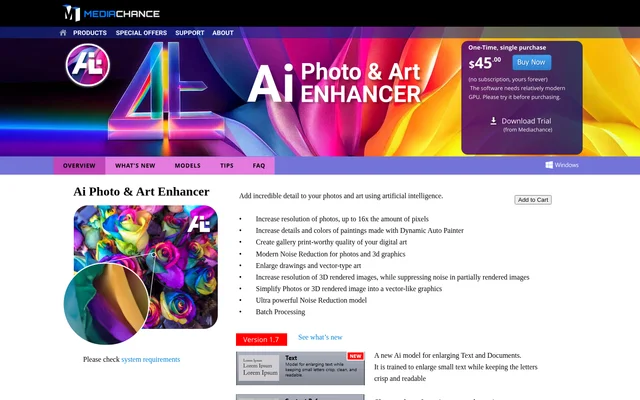Click the $45.00 price text
Screen dimensions: 640x400
tap(484, 63)
